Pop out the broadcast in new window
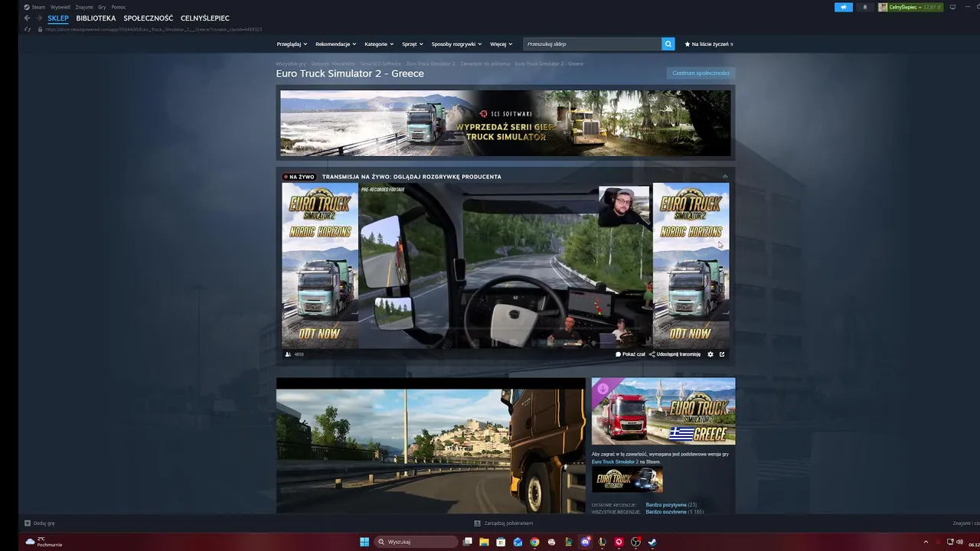Screen dimensions: 980x551 click(721, 354)
